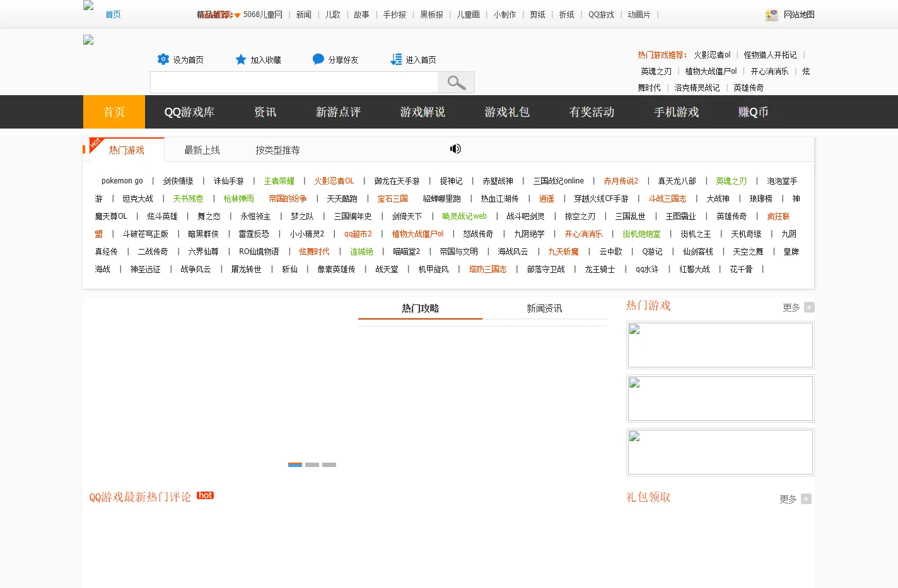898x588 pixels.
Task: Click the magnifier search button
Action: 456,83
